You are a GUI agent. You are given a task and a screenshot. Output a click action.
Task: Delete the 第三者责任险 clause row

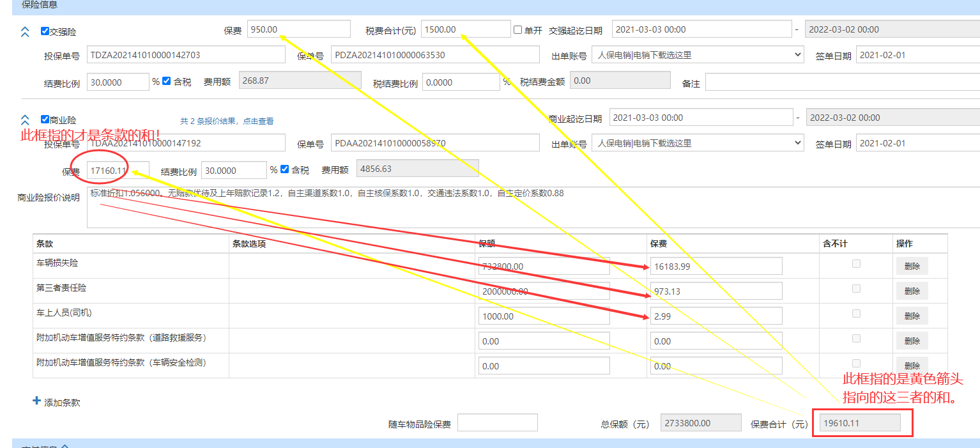pos(912,291)
